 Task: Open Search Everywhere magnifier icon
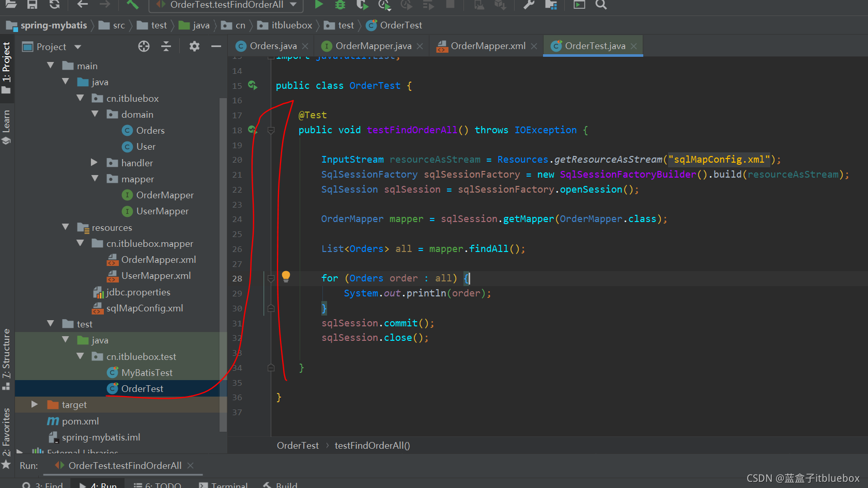(x=601, y=5)
